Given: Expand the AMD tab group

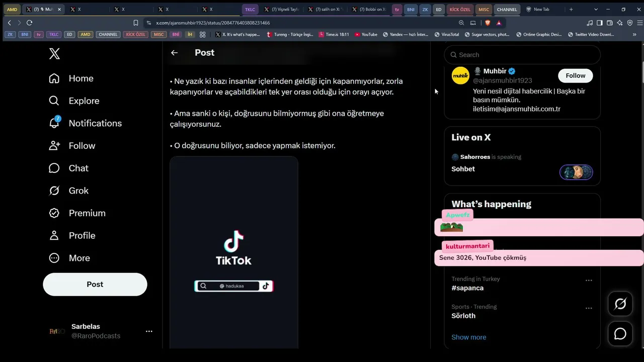Looking at the screenshot, I should [12, 9].
